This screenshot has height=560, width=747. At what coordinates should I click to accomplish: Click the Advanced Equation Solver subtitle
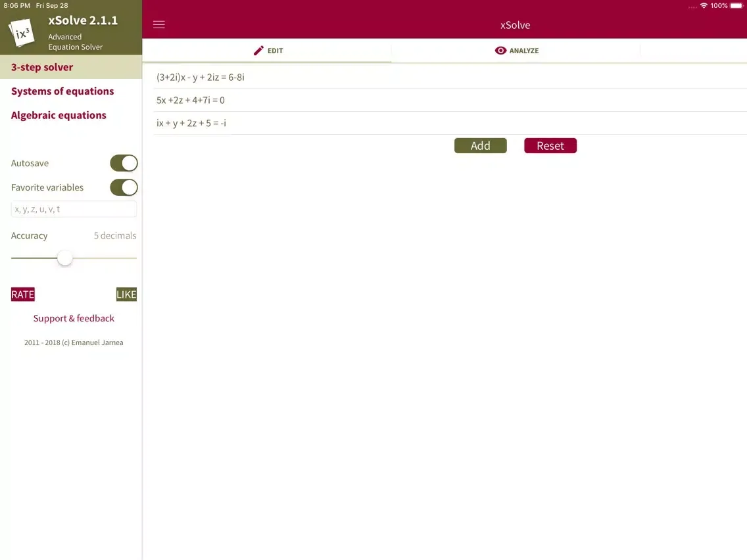(75, 42)
